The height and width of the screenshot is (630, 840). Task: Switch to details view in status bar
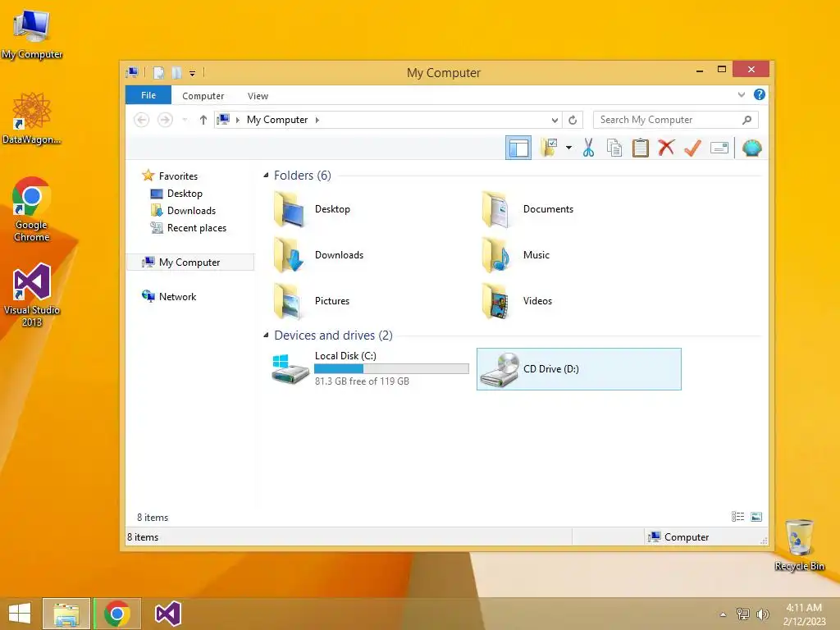click(x=737, y=517)
